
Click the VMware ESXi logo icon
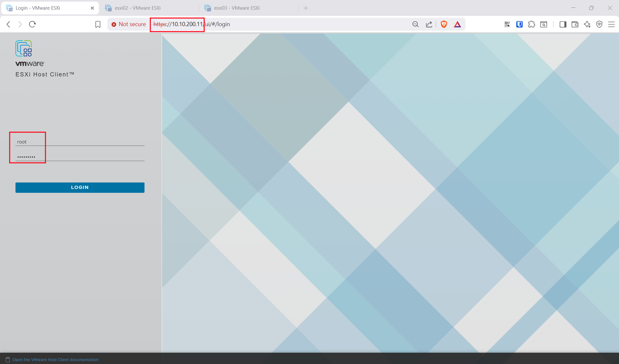tap(24, 48)
